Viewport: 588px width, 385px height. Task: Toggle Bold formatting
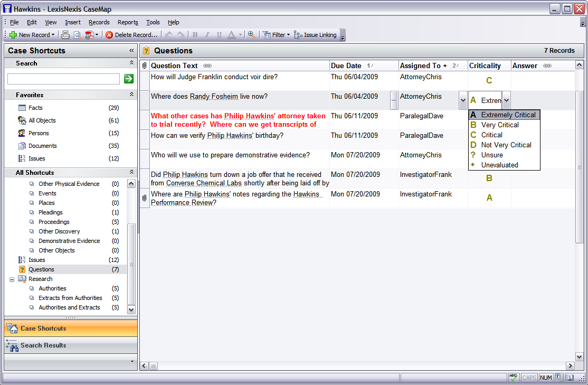(x=195, y=35)
